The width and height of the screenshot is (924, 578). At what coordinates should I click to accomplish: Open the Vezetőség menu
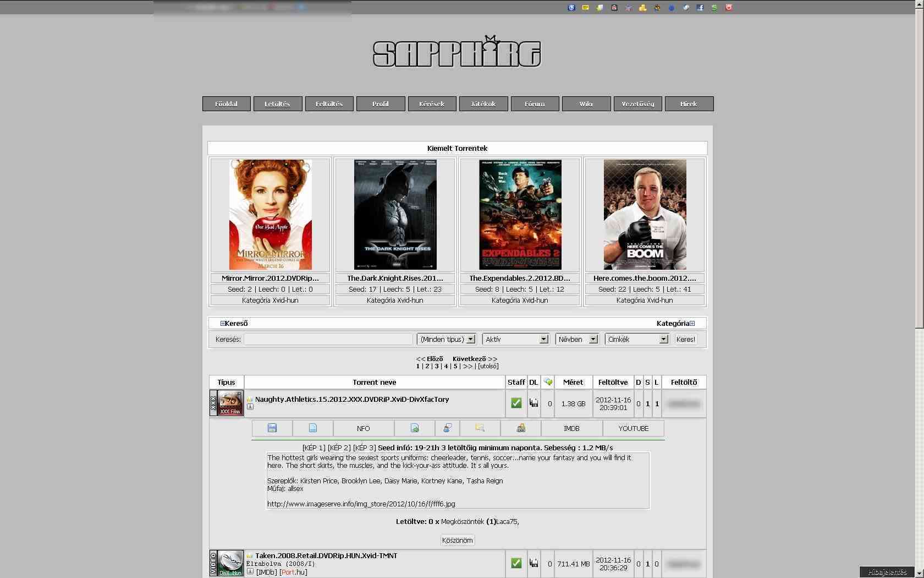pos(638,104)
